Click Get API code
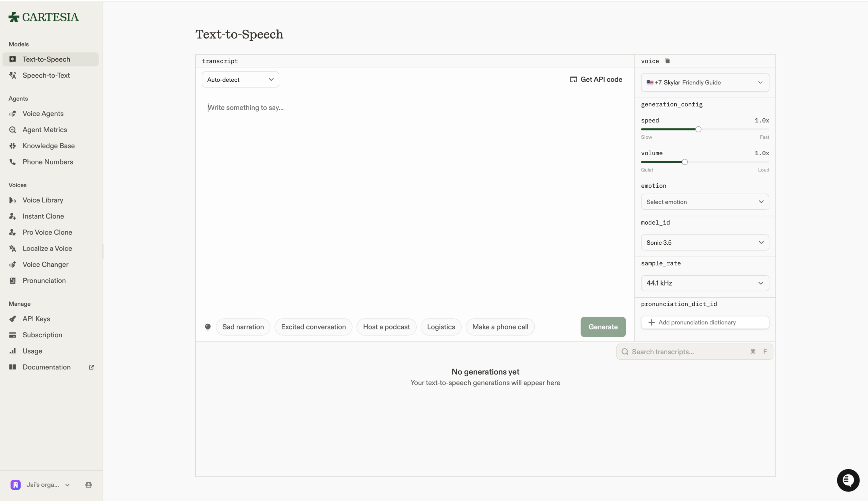Viewport: 868px width, 501px height. [x=596, y=79]
